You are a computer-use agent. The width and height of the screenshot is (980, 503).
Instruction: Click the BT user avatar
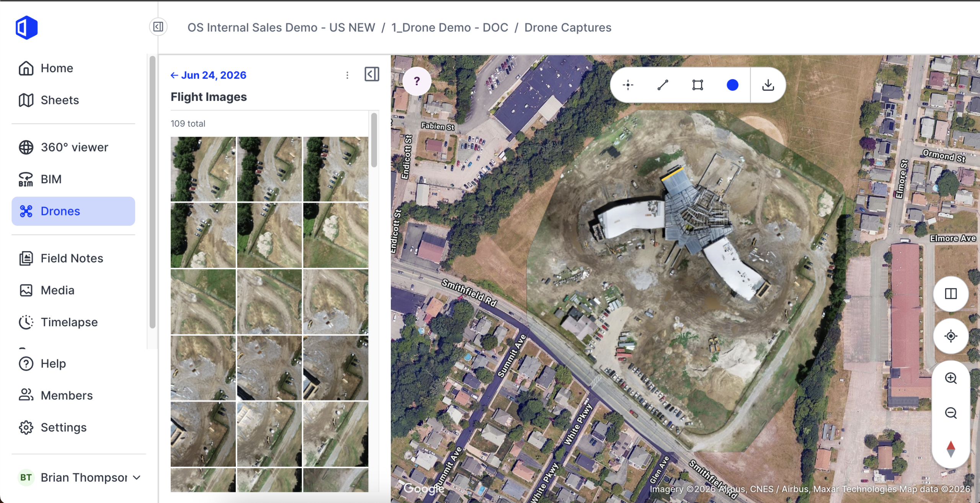tap(26, 477)
